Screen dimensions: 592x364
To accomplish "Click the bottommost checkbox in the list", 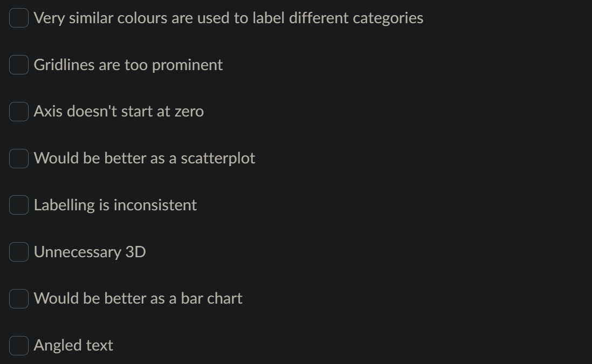I will (18, 345).
